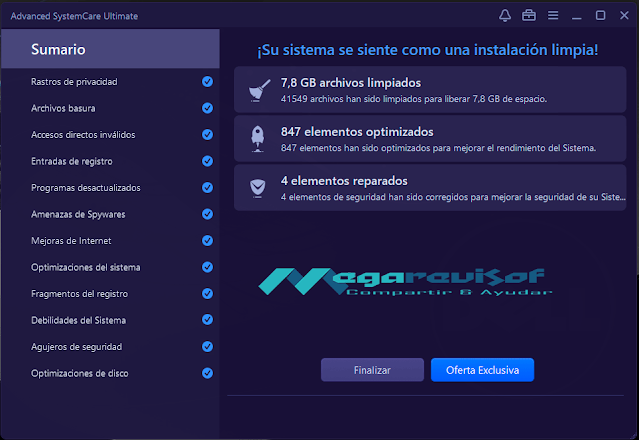
Task: Select Optimizaciones del sistema entry
Action: [86, 267]
